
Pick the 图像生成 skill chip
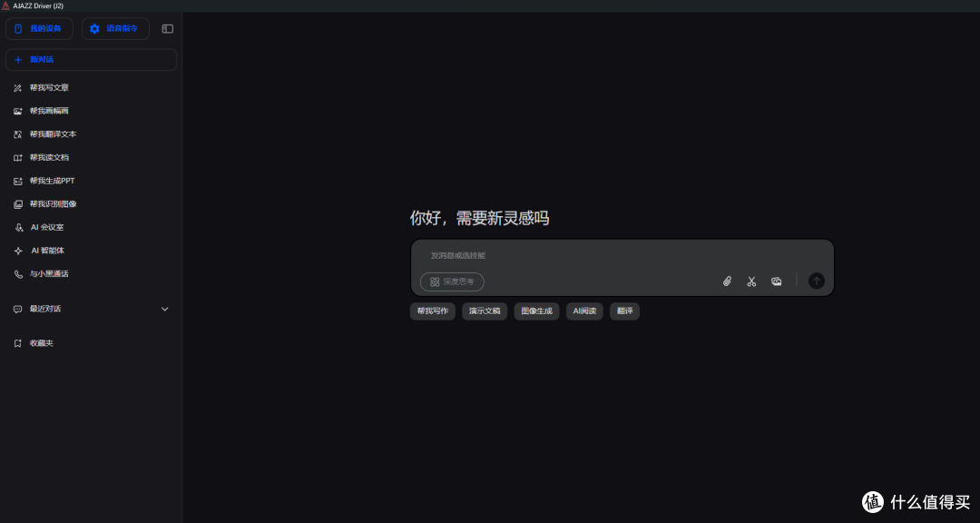click(x=537, y=311)
